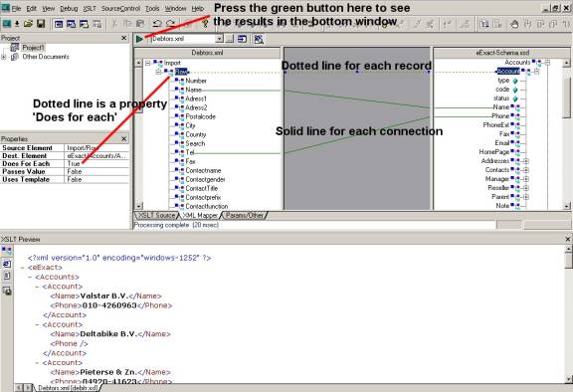Run the transformation with green play button
The height and width of the screenshot is (392, 573).
click(x=139, y=39)
